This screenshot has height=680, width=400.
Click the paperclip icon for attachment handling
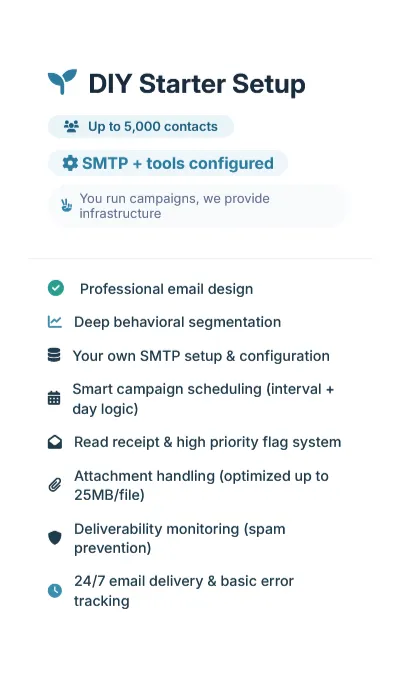(x=55, y=485)
